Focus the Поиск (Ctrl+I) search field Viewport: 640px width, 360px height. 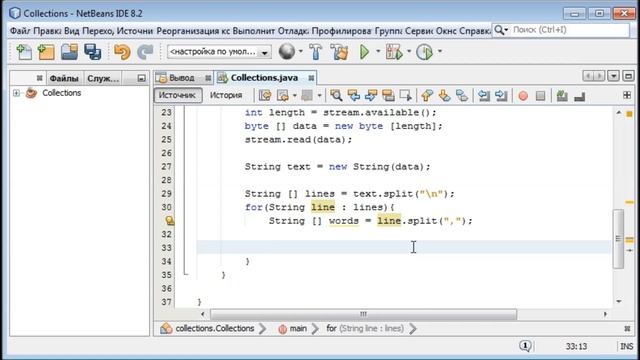coord(569,30)
